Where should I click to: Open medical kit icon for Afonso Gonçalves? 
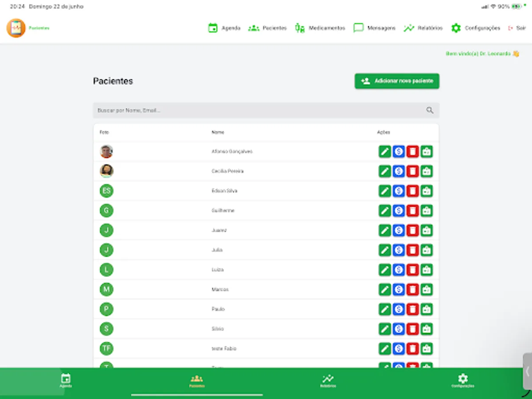tap(426, 152)
